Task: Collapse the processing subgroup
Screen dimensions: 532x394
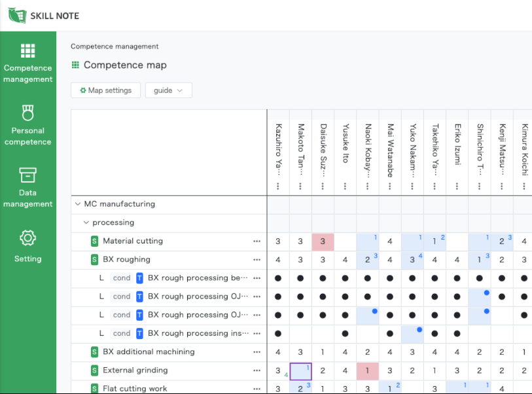Action: click(86, 222)
